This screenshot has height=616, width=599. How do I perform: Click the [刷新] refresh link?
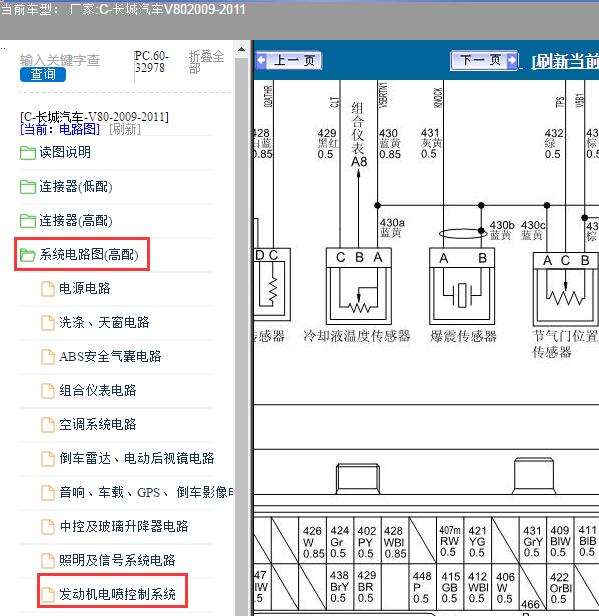point(125,129)
